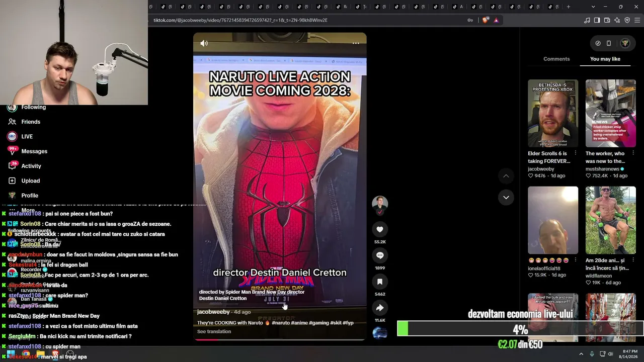Screen dimensions: 644x362
Task: Open Leo AI sparkle icon
Action: click(617, 20)
